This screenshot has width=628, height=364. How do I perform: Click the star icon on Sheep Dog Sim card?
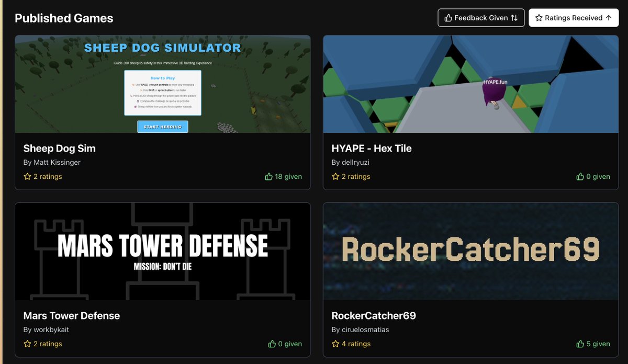pos(27,176)
